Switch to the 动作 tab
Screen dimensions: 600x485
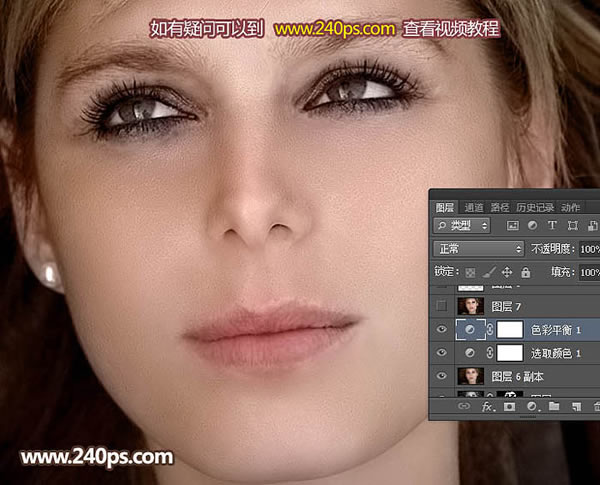point(571,207)
